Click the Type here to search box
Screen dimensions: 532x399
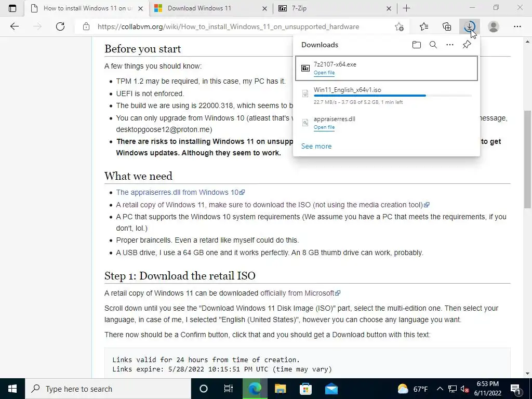pyautogui.click(x=108, y=389)
